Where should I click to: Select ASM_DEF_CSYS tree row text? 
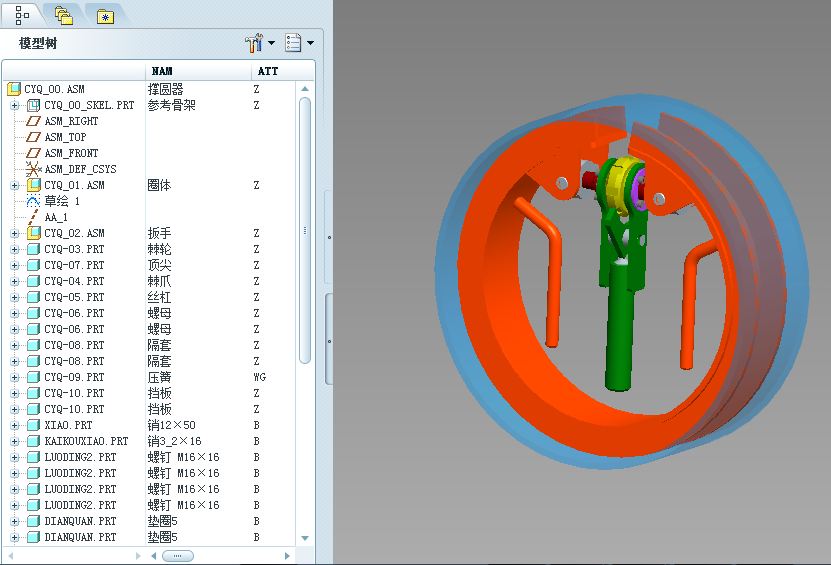tap(80, 169)
